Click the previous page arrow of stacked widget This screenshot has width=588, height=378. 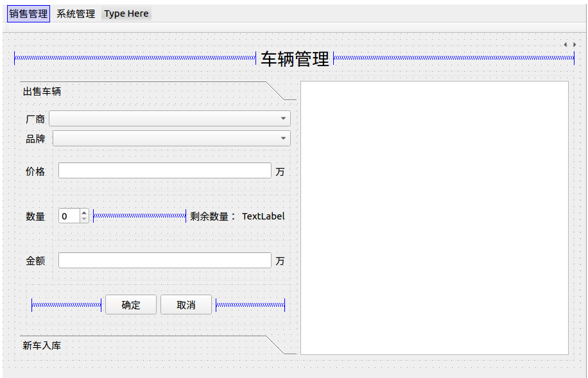pyautogui.click(x=566, y=45)
